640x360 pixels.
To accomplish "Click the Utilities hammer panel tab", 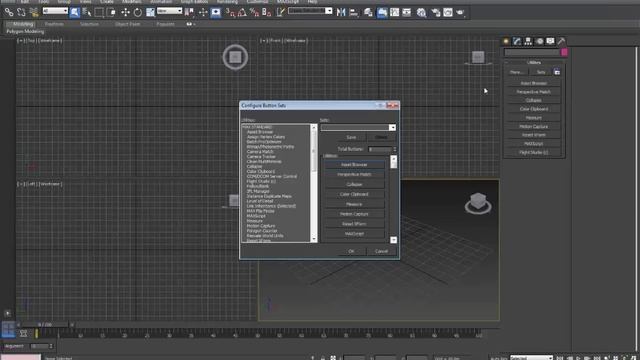I will pyautogui.click(x=561, y=41).
